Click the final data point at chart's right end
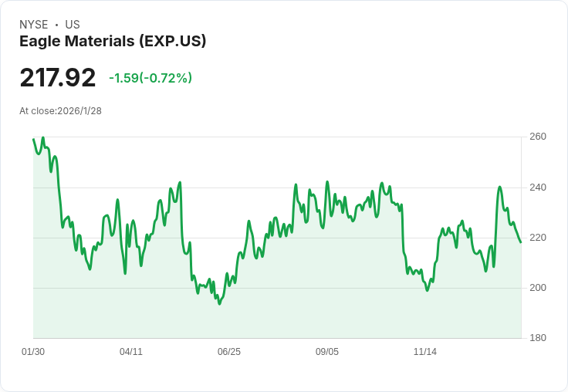 [521, 242]
